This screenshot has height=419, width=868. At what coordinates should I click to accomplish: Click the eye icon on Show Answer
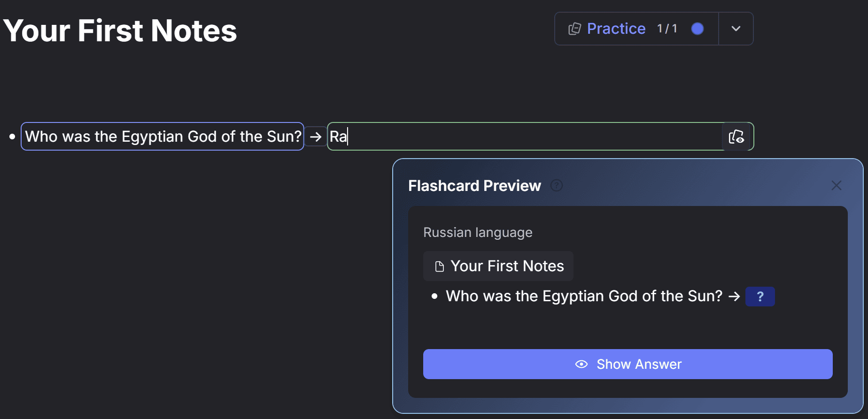point(581,364)
